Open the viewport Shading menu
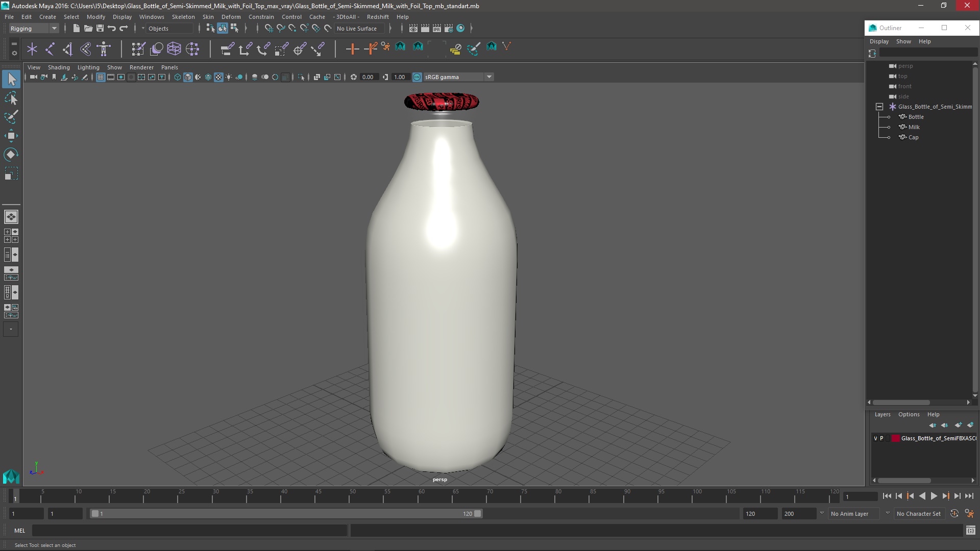 coord(59,67)
